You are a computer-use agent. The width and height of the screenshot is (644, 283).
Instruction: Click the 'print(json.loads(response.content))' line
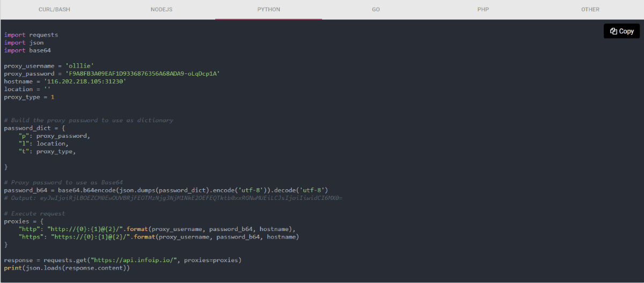(67, 268)
